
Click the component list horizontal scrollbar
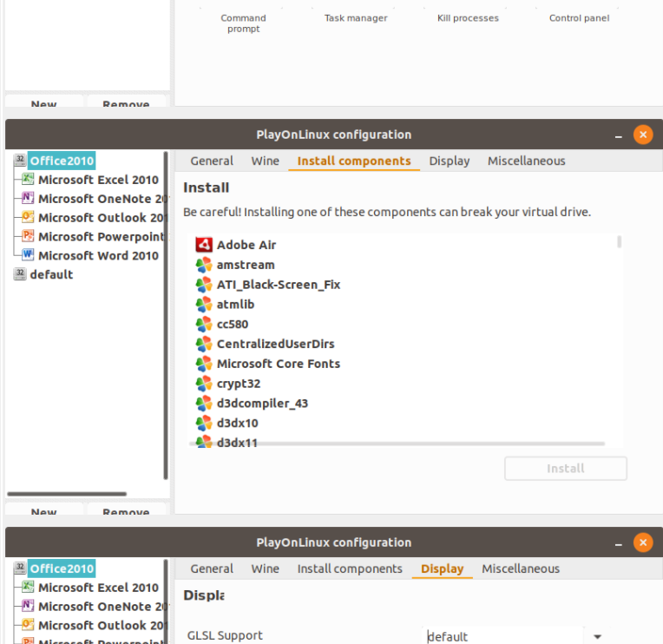pos(397,444)
